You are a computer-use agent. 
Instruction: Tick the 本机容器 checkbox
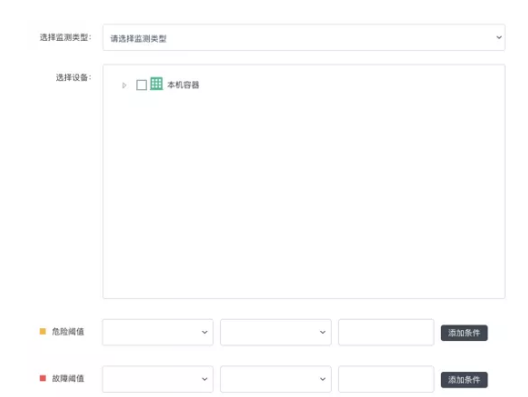[x=141, y=85]
